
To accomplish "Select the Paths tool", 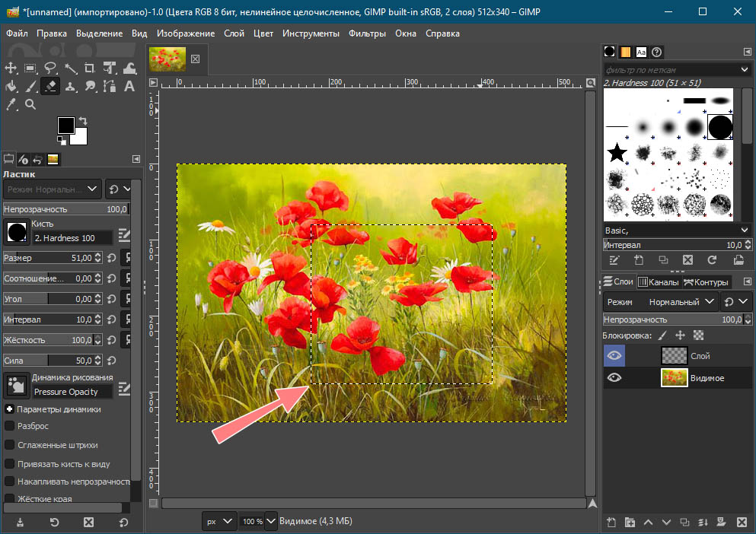I will 110,86.
